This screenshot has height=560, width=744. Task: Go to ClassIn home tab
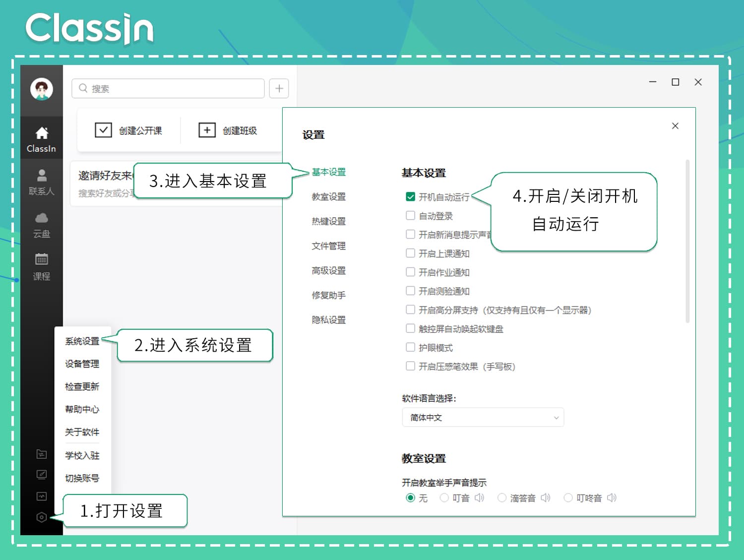[42, 139]
